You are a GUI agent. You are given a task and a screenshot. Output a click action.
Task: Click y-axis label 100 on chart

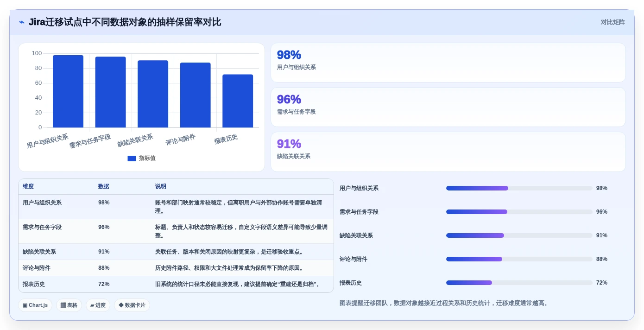point(37,53)
